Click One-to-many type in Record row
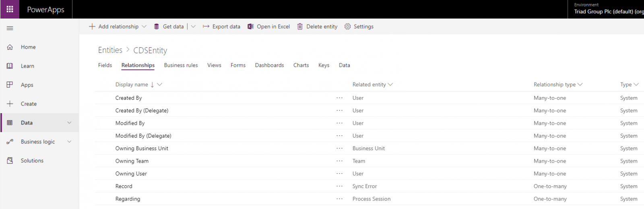Image resolution: width=644 pixels, height=209 pixels. [550, 186]
